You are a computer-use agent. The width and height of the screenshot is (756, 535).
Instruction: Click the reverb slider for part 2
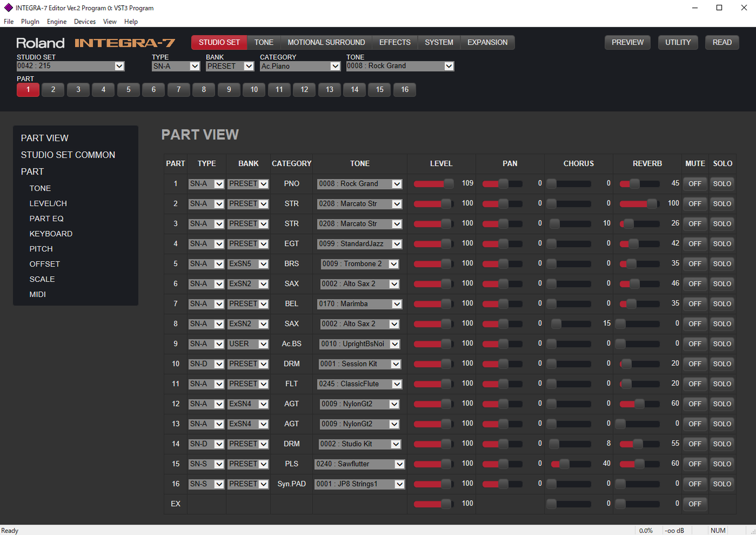(639, 204)
